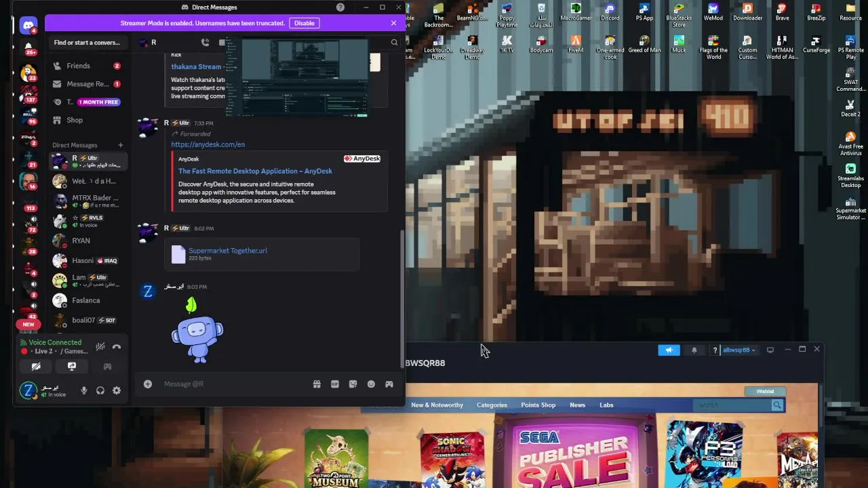The height and width of the screenshot is (488, 868).
Task: Open sticker picker
Action: click(353, 384)
